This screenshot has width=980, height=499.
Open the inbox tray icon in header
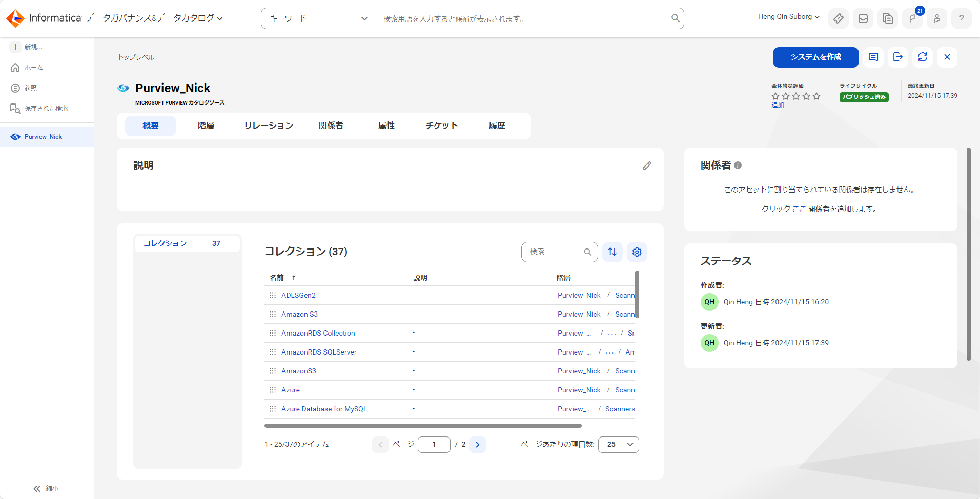click(863, 18)
